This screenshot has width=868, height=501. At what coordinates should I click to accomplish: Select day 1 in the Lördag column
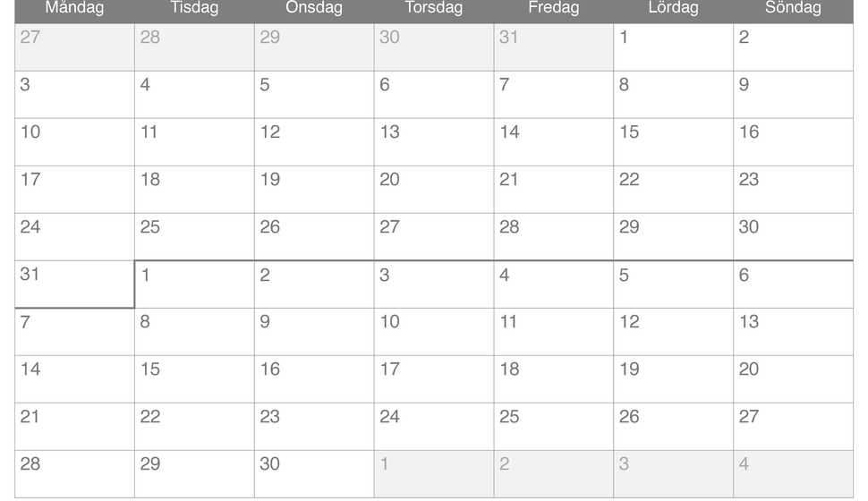coord(673,47)
